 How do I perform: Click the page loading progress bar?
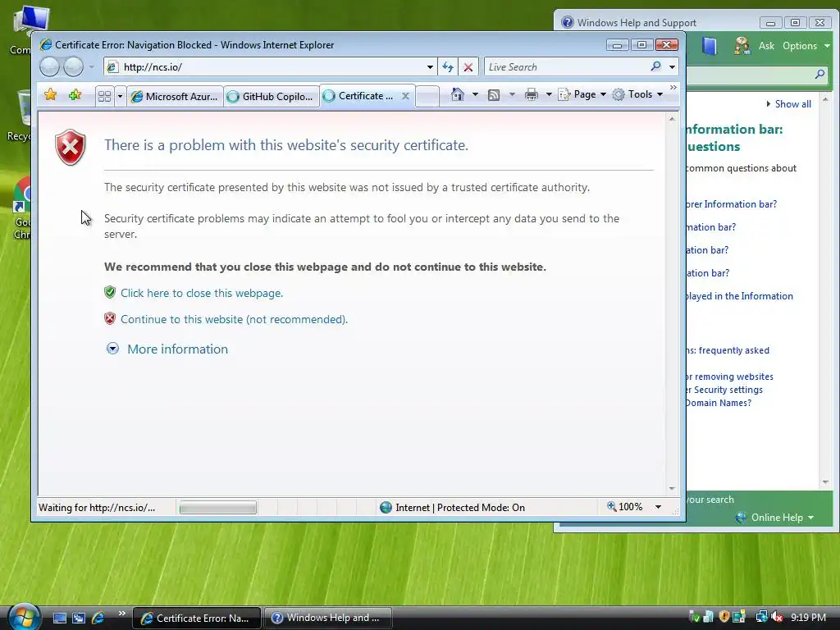click(217, 507)
